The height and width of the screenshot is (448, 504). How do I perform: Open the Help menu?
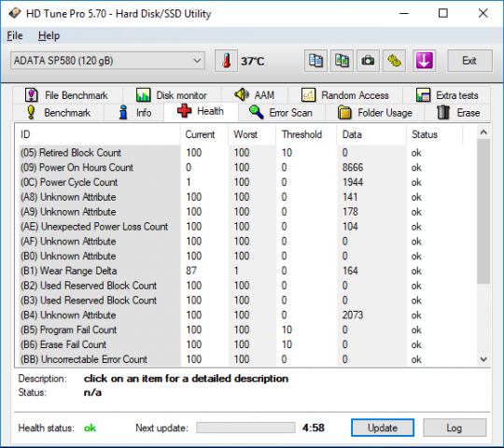click(49, 35)
